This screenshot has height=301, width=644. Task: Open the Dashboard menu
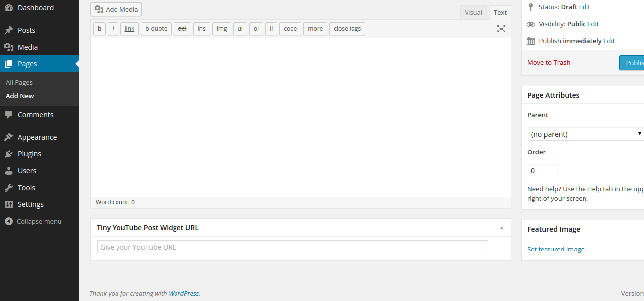(x=40, y=8)
